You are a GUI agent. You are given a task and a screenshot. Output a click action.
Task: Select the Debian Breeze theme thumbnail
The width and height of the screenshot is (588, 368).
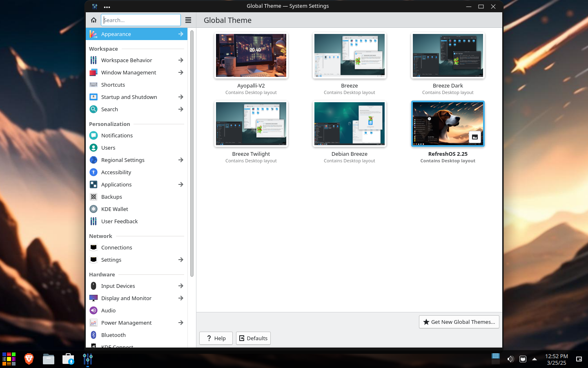(x=350, y=124)
